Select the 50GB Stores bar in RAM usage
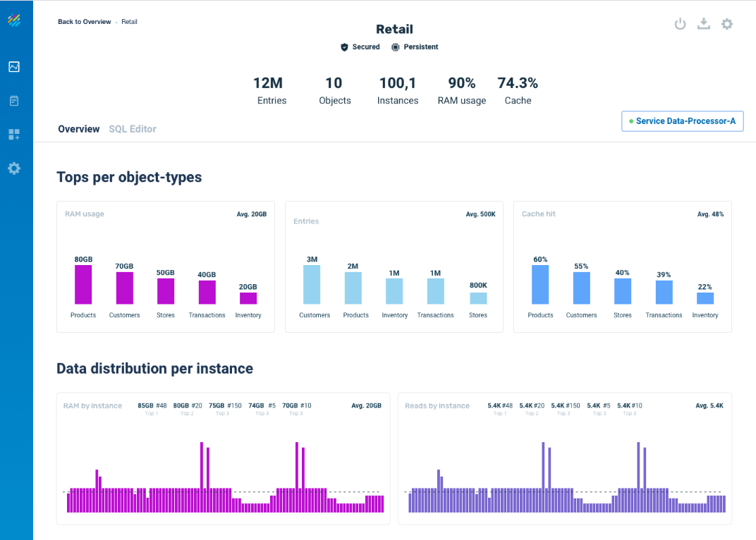 165,291
